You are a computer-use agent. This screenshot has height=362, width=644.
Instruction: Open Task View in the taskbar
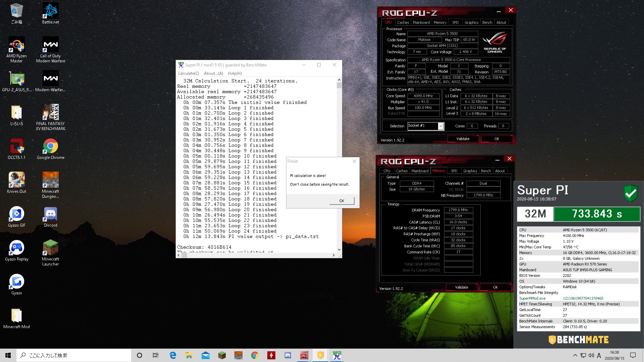tap(156, 355)
